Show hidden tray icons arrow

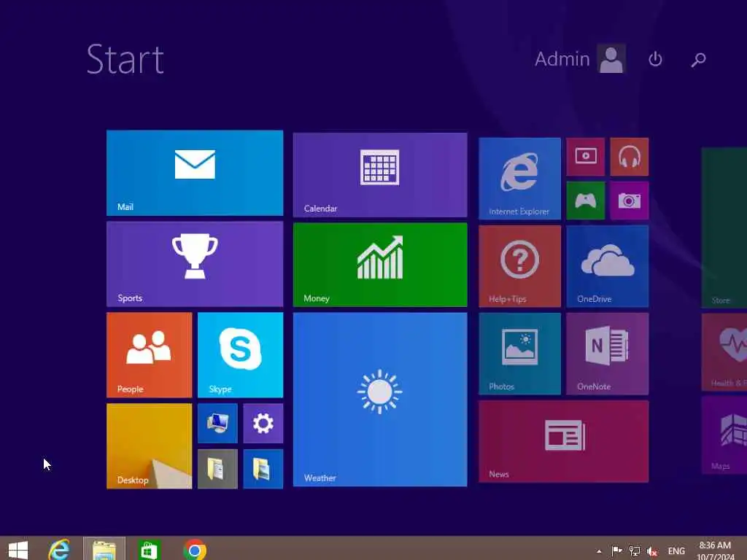599,551
